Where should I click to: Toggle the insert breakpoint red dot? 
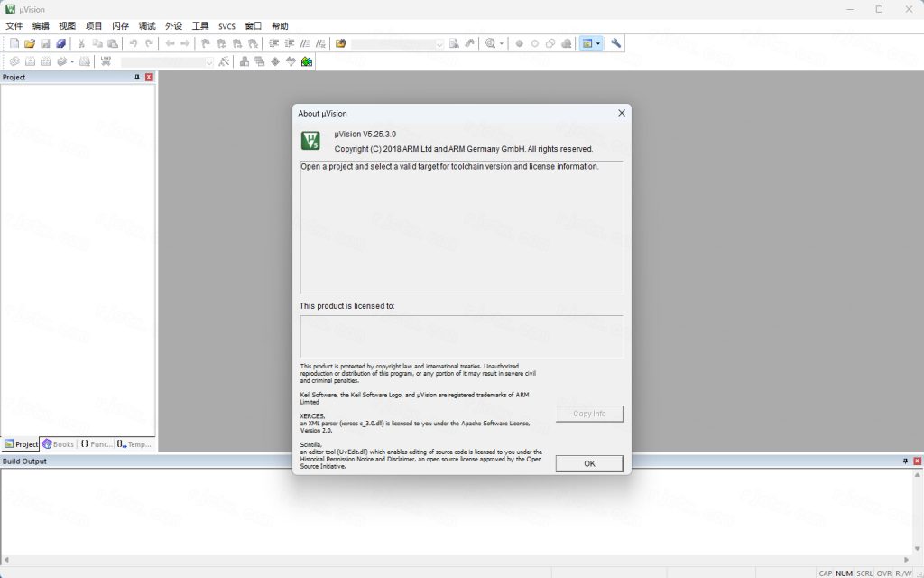click(519, 43)
